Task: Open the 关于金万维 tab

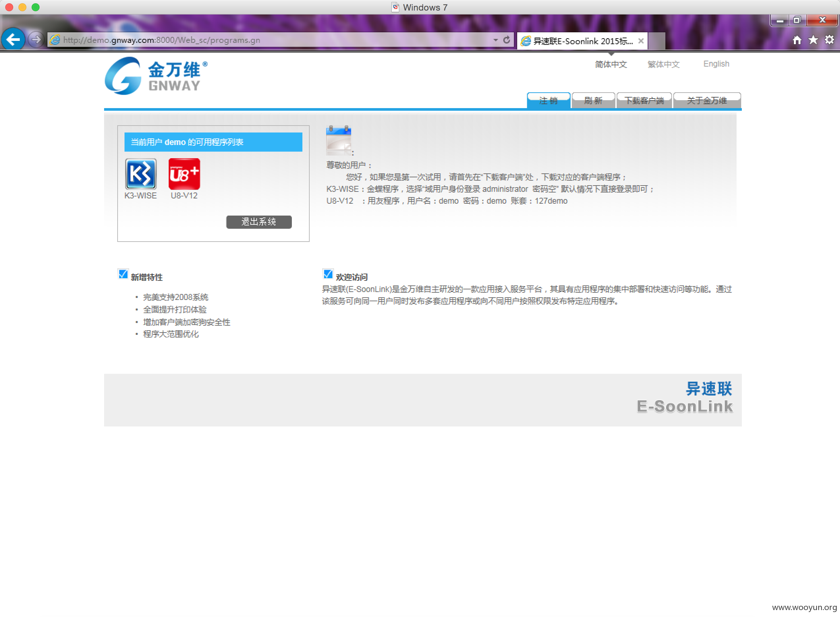Action: click(707, 100)
